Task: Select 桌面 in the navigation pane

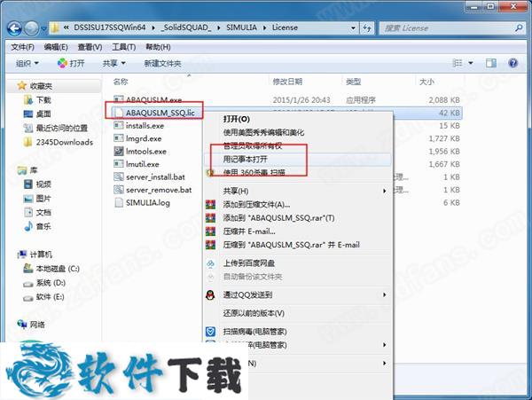Action: pyautogui.click(x=43, y=114)
